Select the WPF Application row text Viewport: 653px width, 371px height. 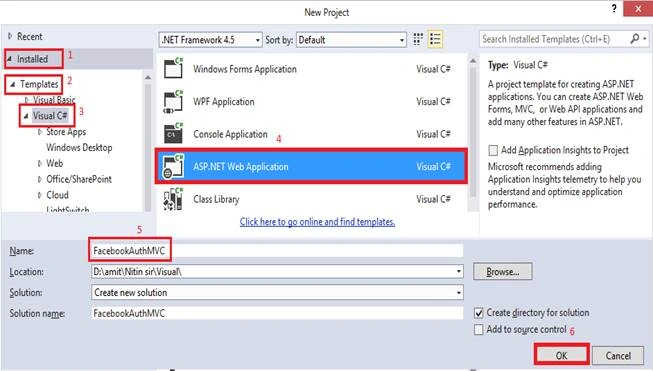[224, 102]
